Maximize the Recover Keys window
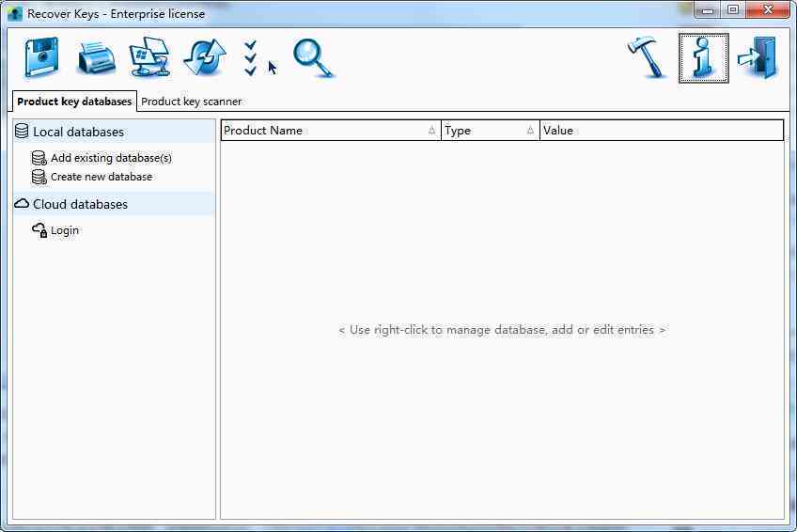The height and width of the screenshot is (532, 797). click(x=732, y=9)
